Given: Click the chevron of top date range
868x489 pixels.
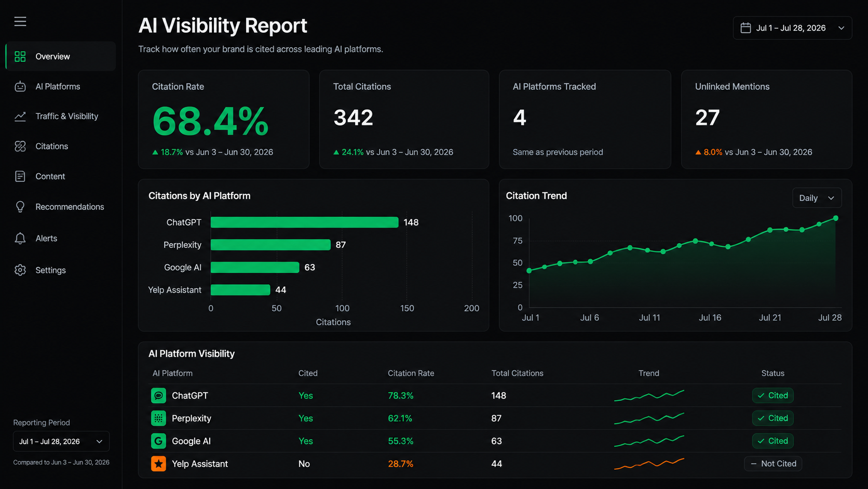Looking at the screenshot, I should 841,28.
